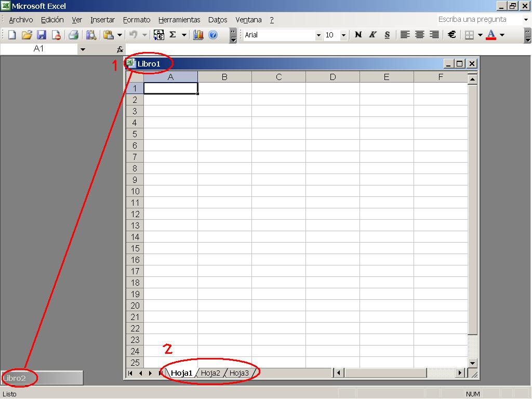This screenshot has height=399, width=532.
Task: Select column C header
Action: [278, 77]
